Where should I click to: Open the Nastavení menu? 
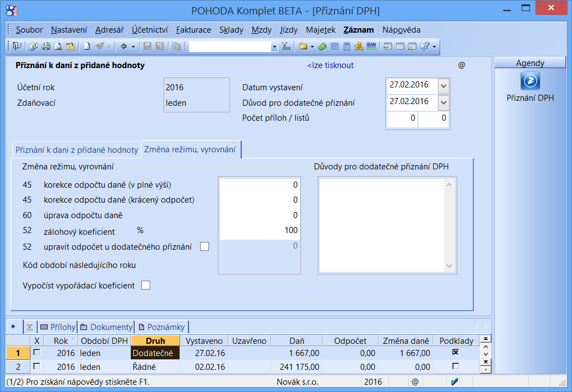click(x=69, y=30)
